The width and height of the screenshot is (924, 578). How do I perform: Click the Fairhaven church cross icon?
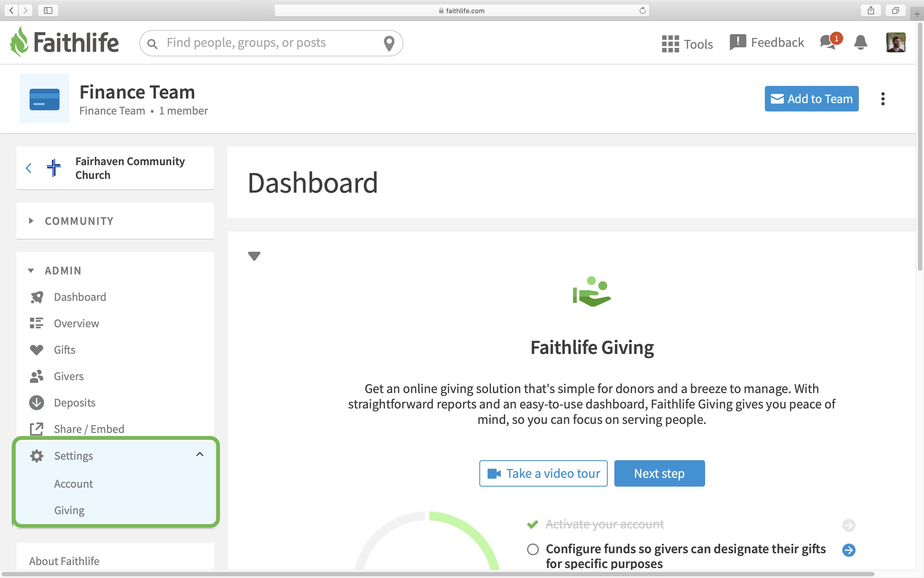coord(54,168)
